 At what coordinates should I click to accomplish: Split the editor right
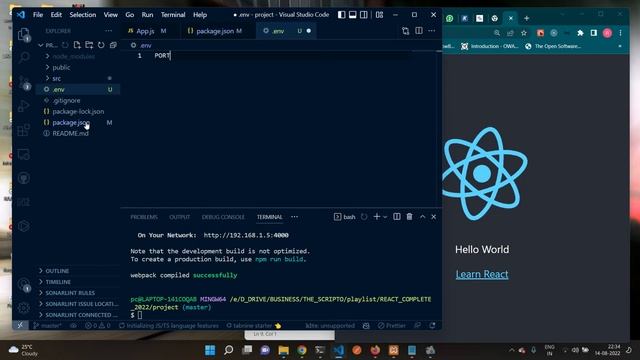[419, 31]
